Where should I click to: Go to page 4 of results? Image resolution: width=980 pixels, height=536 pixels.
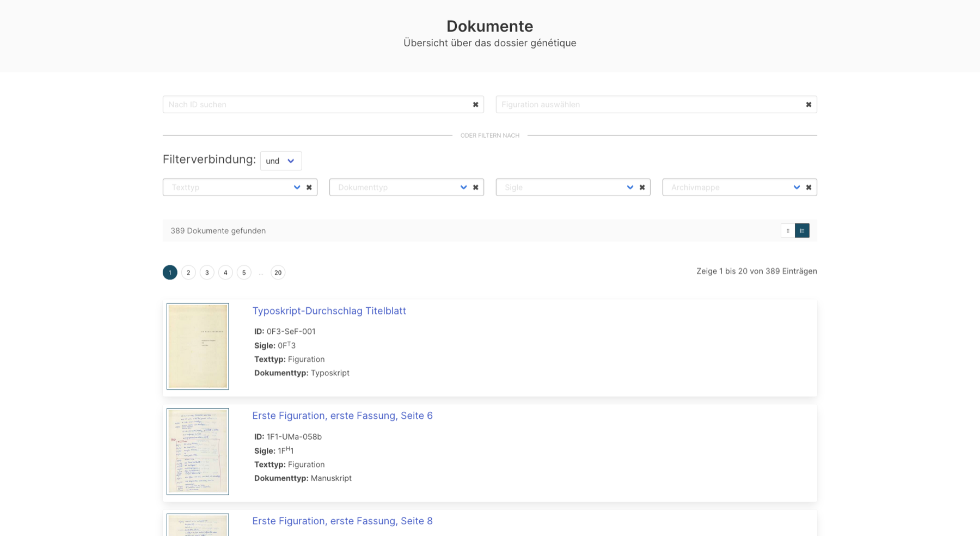point(225,272)
